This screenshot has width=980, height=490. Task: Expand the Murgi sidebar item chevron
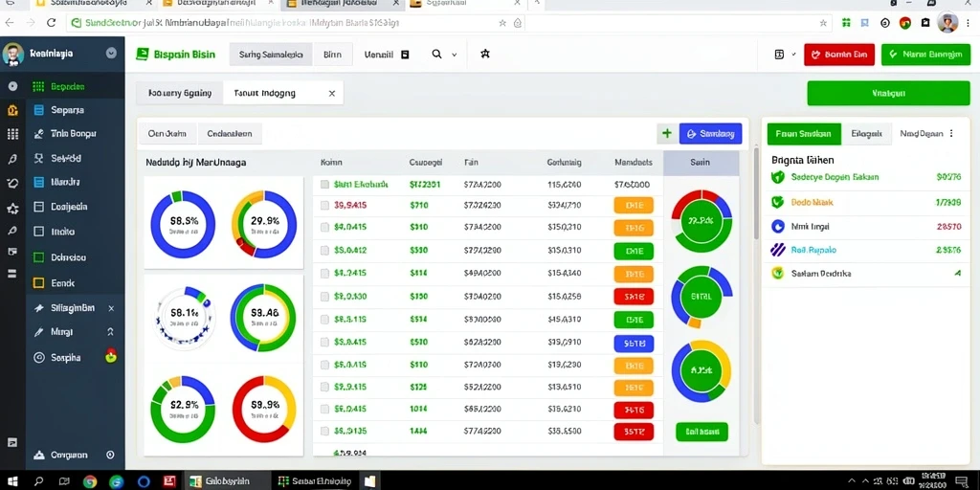click(111, 332)
